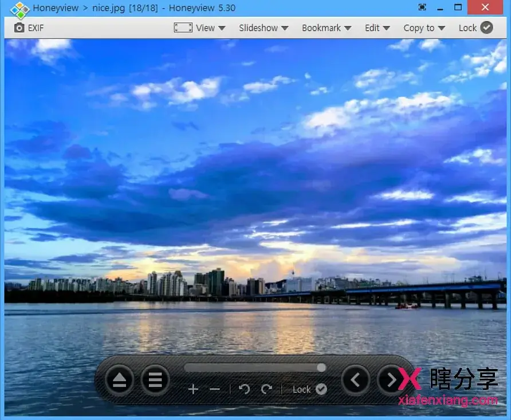Select the zoom out icon
The width and height of the screenshot is (511, 420).
pyautogui.click(x=215, y=389)
